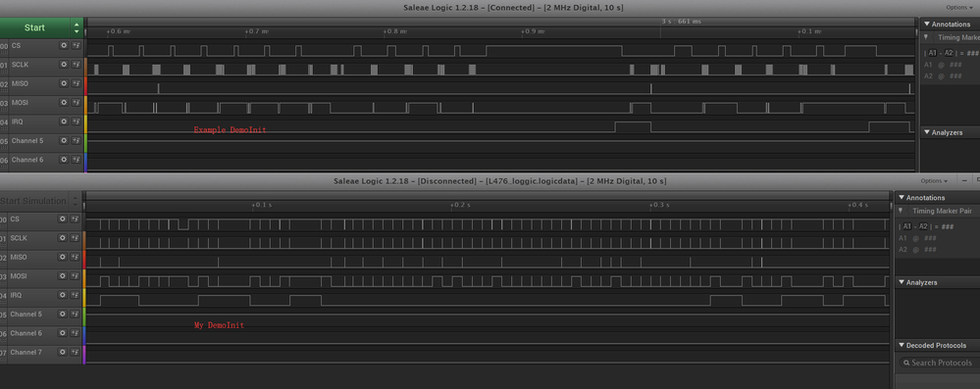Set trigger on MOSI channel in bottom window
The image size is (980, 389).
(x=75, y=276)
